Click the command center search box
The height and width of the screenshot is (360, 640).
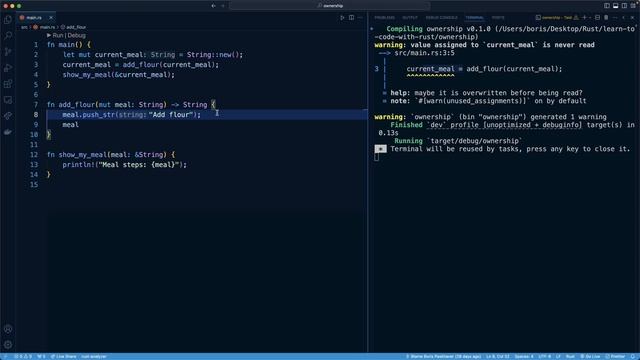[330, 6]
